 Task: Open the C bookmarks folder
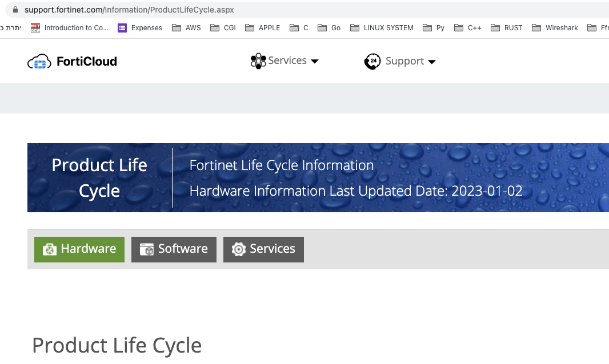299,28
